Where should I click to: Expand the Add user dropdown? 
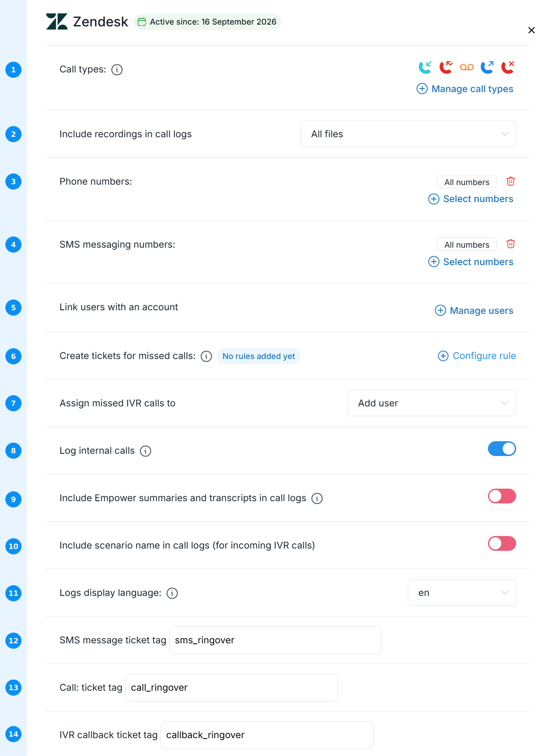point(432,403)
